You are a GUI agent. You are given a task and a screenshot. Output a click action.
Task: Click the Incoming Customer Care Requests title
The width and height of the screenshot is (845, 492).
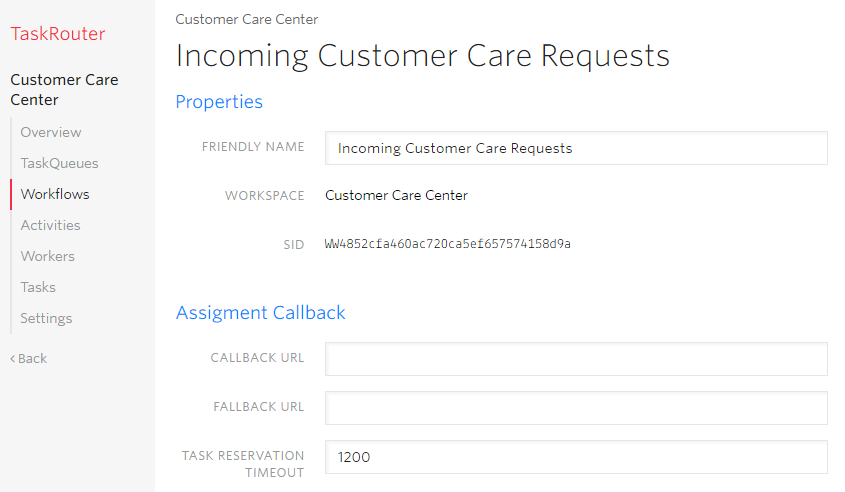point(422,56)
